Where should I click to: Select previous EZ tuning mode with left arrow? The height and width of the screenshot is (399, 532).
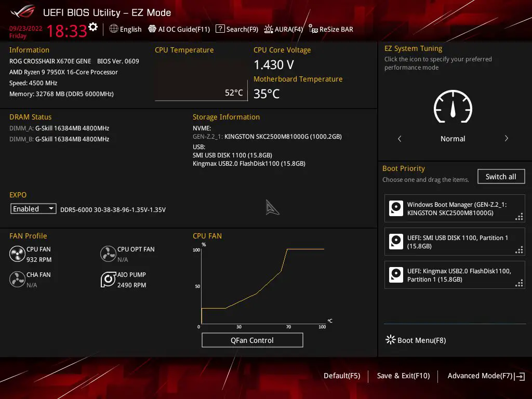click(x=400, y=138)
